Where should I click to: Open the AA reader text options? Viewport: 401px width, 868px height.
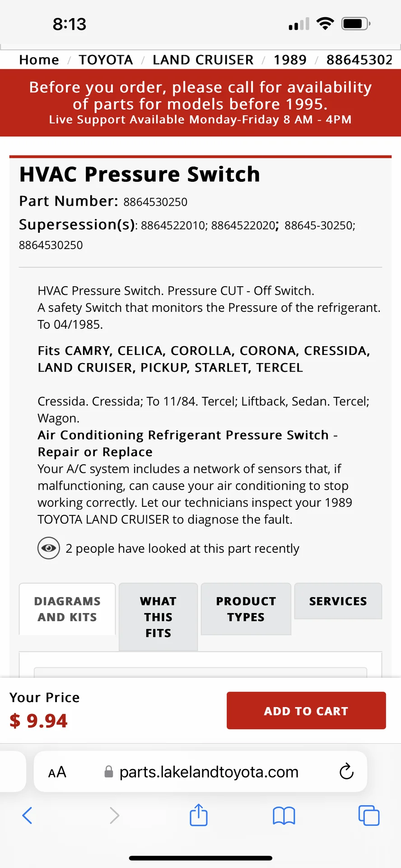pos(57,772)
